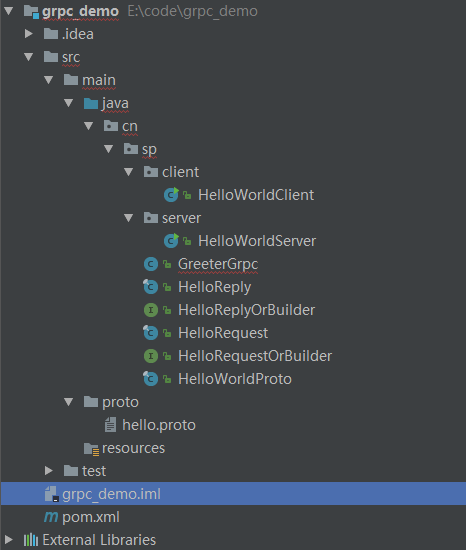Expand External Libraries arrow
The width and height of the screenshot is (466, 550).
tap(9, 539)
